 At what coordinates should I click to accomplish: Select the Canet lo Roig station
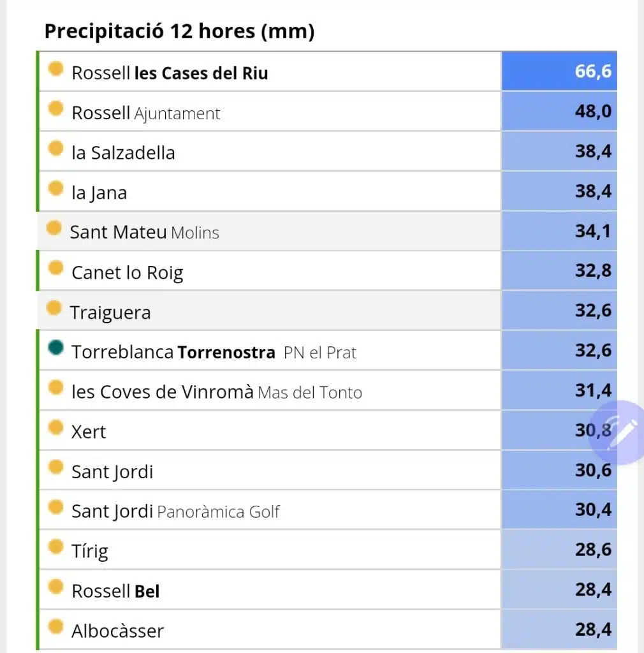coord(269,271)
